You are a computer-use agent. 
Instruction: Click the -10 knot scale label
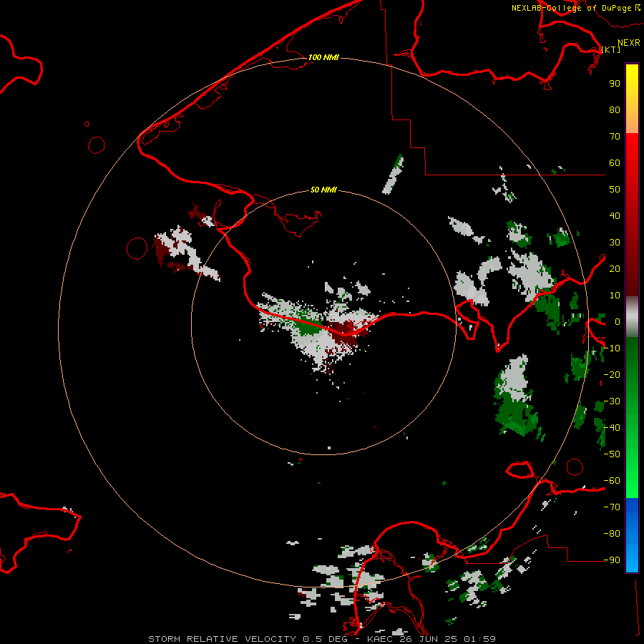click(612, 348)
